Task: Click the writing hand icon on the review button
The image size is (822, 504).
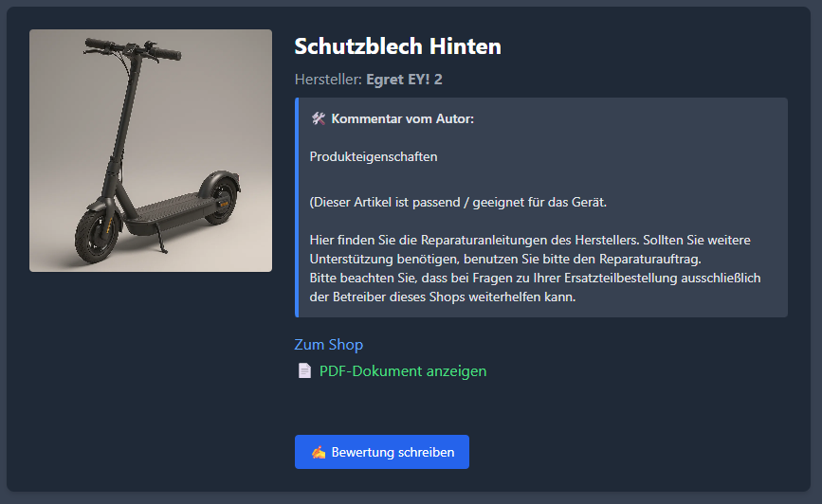Action: tap(319, 452)
